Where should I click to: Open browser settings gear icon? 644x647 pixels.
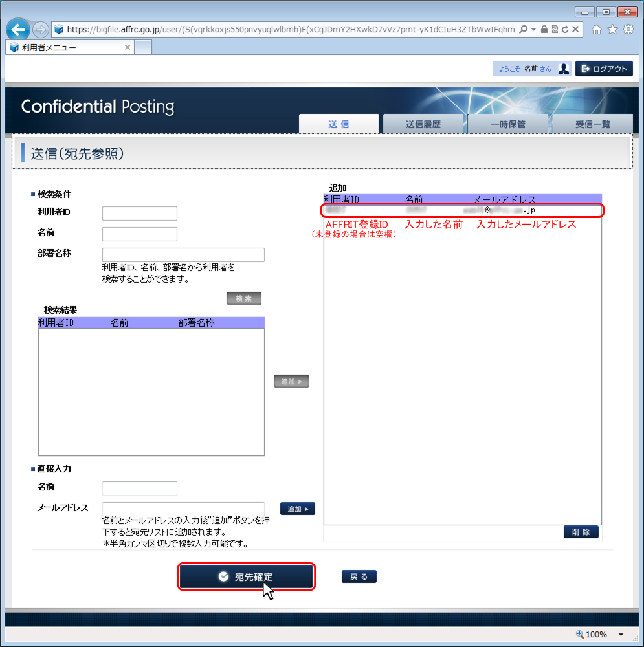[628, 30]
